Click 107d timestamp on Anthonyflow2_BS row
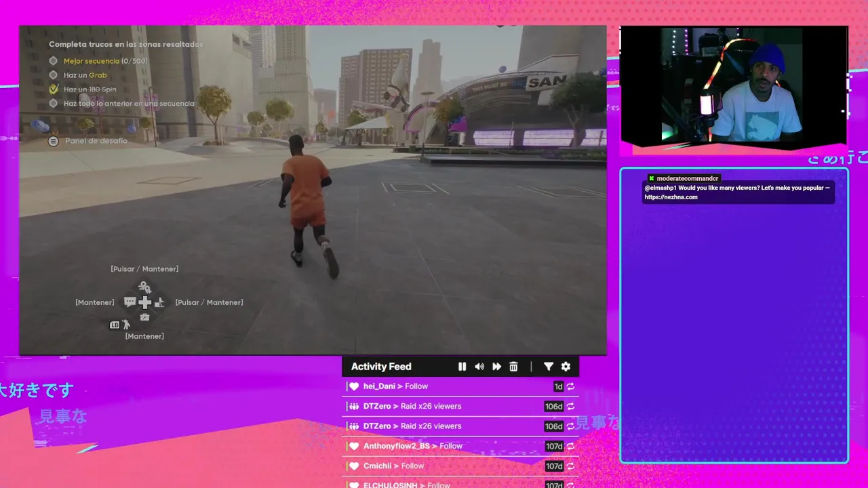The width and height of the screenshot is (868, 488). (x=554, y=447)
